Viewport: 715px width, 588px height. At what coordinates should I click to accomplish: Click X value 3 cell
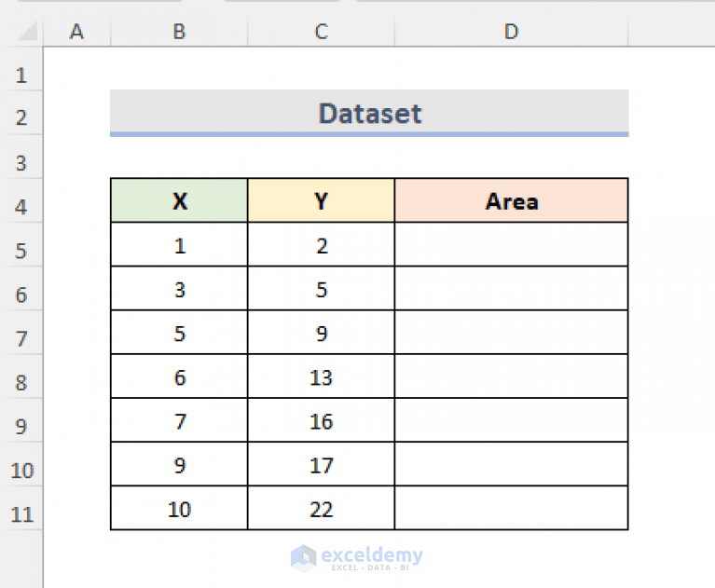(179, 289)
